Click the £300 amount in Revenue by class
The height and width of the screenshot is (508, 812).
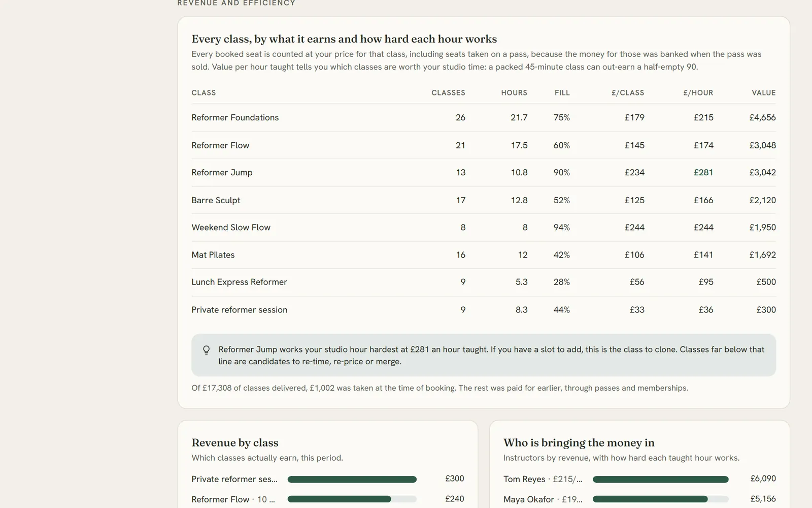(x=455, y=479)
